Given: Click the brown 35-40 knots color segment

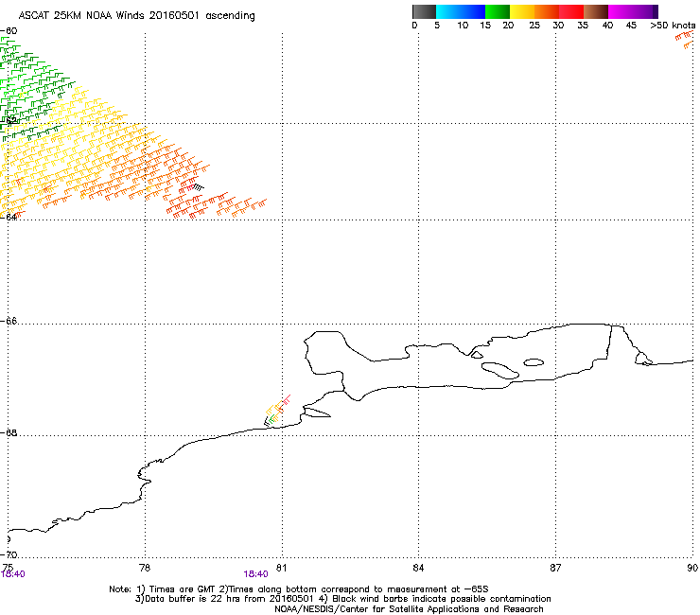Looking at the screenshot, I should (596, 11).
